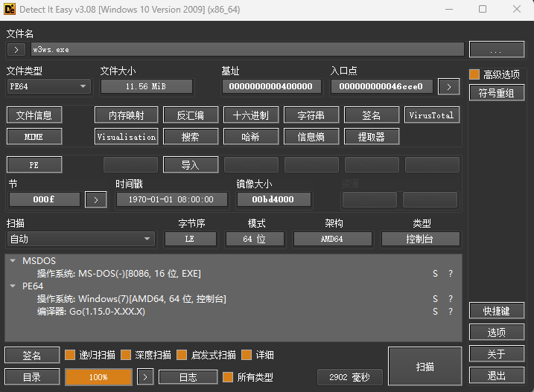Click the arrow button next to 100% progress
534x392 pixels.
click(145, 377)
